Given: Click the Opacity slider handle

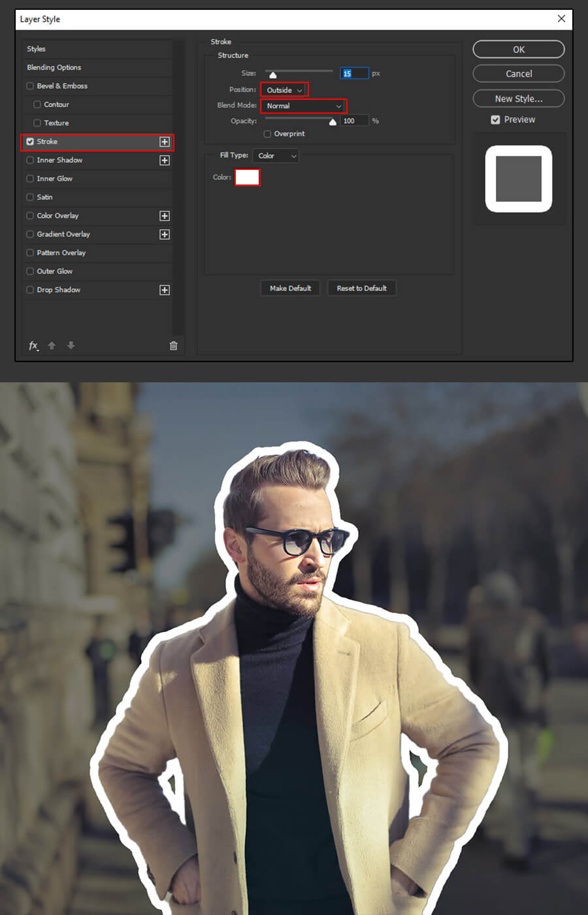Looking at the screenshot, I should [333, 122].
